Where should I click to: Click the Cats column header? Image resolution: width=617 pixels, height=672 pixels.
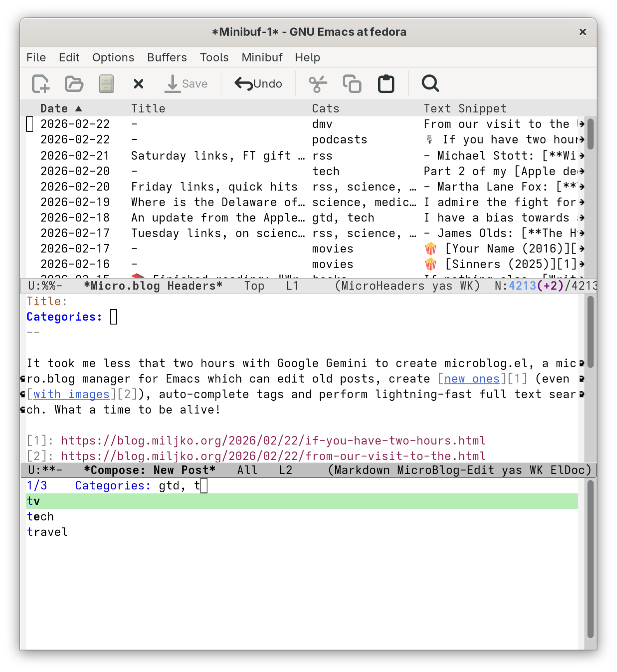tap(326, 108)
